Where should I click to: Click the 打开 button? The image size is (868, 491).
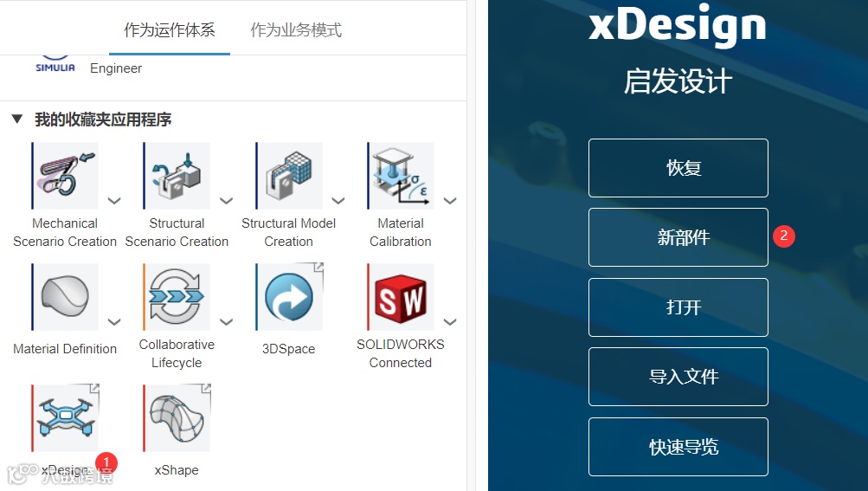point(678,307)
